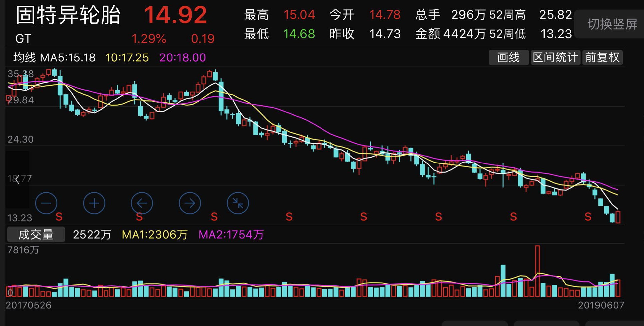Screen dimensions: 644x326
Task: Click the 52周低 value 13.23
Action: pos(556,34)
